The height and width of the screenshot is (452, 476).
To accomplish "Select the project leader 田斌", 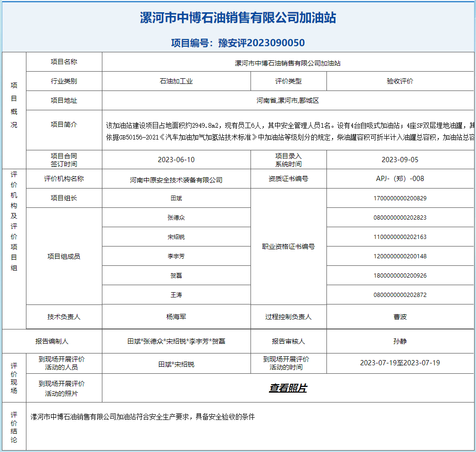I will pyautogui.click(x=176, y=198).
